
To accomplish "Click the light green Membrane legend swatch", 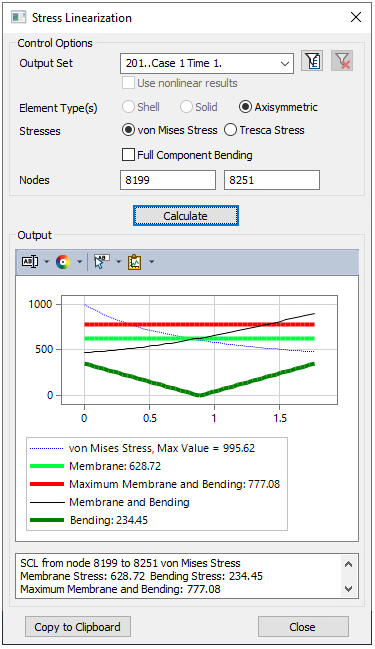I will tap(47, 466).
